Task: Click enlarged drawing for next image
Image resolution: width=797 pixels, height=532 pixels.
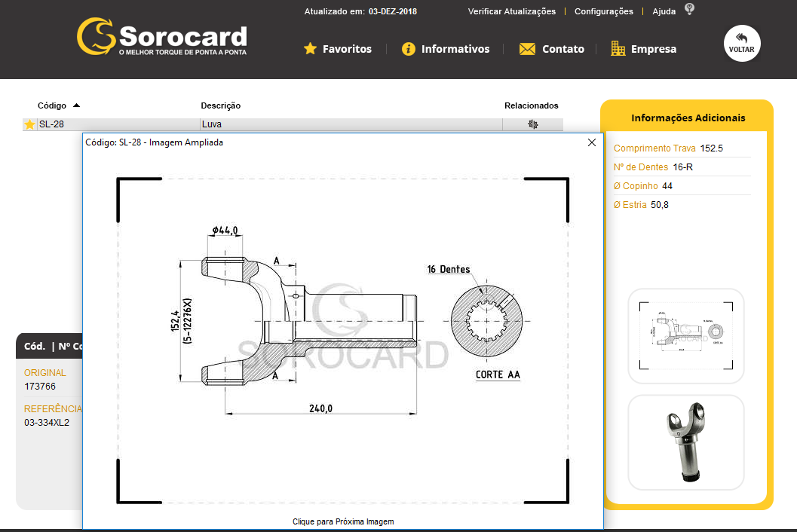Action: (343, 339)
